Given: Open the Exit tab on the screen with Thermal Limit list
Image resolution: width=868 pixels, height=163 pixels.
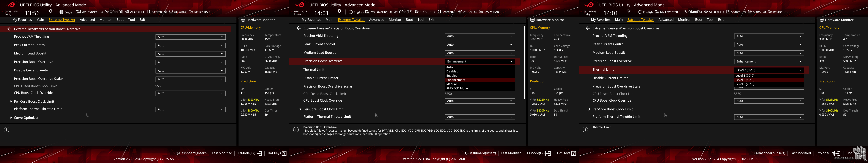Looking at the screenshot, I should (721, 20).
